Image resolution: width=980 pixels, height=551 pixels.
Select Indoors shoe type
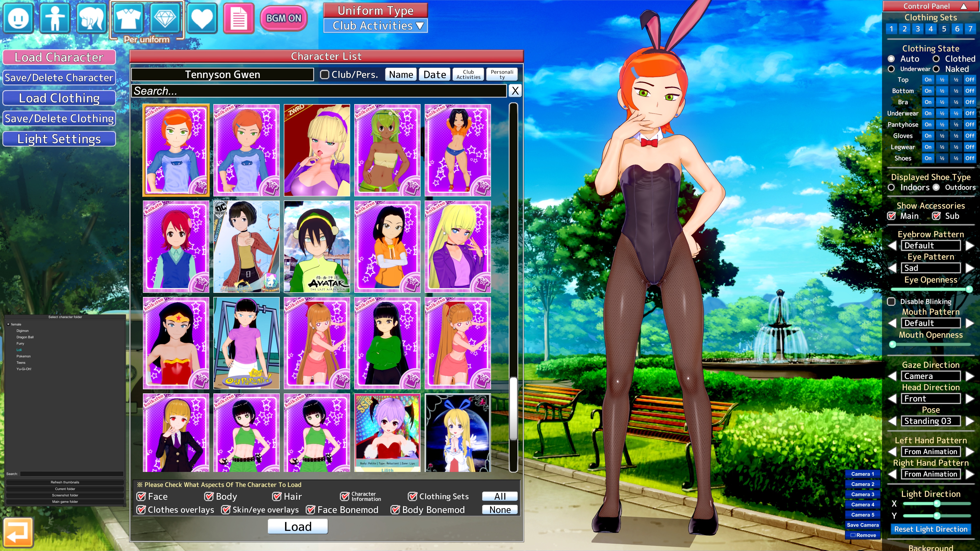pyautogui.click(x=891, y=187)
